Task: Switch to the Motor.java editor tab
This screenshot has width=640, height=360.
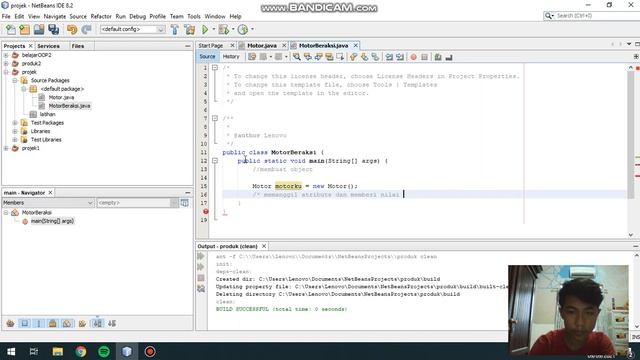Action: point(262,46)
